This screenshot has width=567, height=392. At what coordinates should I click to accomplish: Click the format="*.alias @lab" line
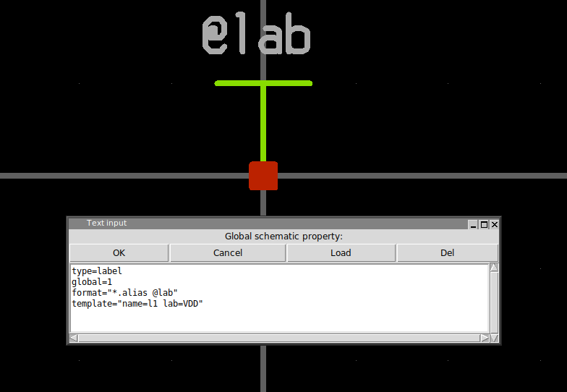[124, 293]
